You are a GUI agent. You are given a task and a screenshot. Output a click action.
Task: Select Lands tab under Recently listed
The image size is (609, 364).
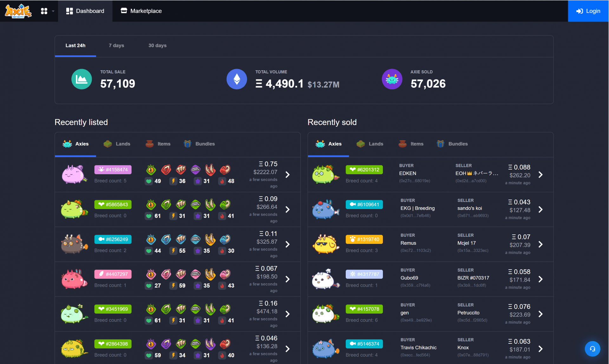point(117,144)
